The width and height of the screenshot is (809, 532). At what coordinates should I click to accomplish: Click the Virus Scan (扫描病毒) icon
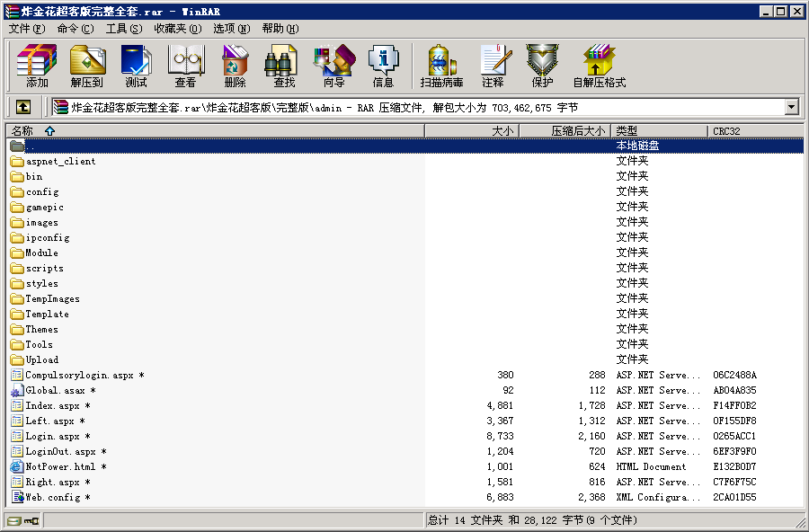pyautogui.click(x=441, y=66)
